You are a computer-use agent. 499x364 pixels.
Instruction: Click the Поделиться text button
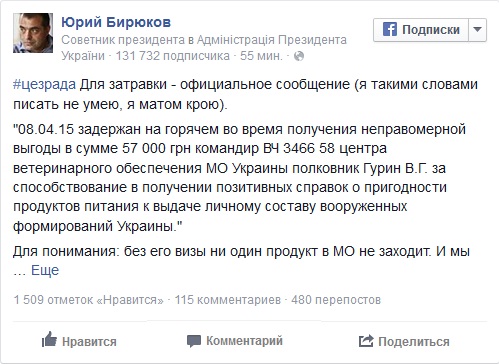(414, 342)
